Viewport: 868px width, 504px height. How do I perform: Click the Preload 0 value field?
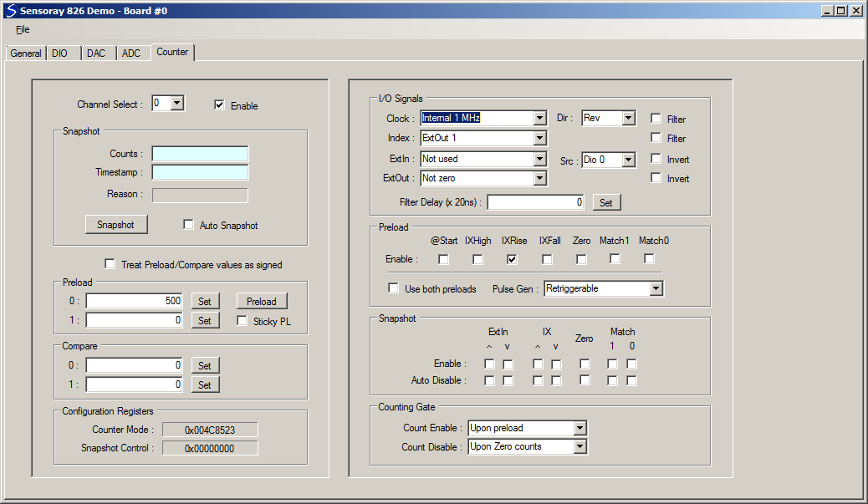(x=134, y=300)
